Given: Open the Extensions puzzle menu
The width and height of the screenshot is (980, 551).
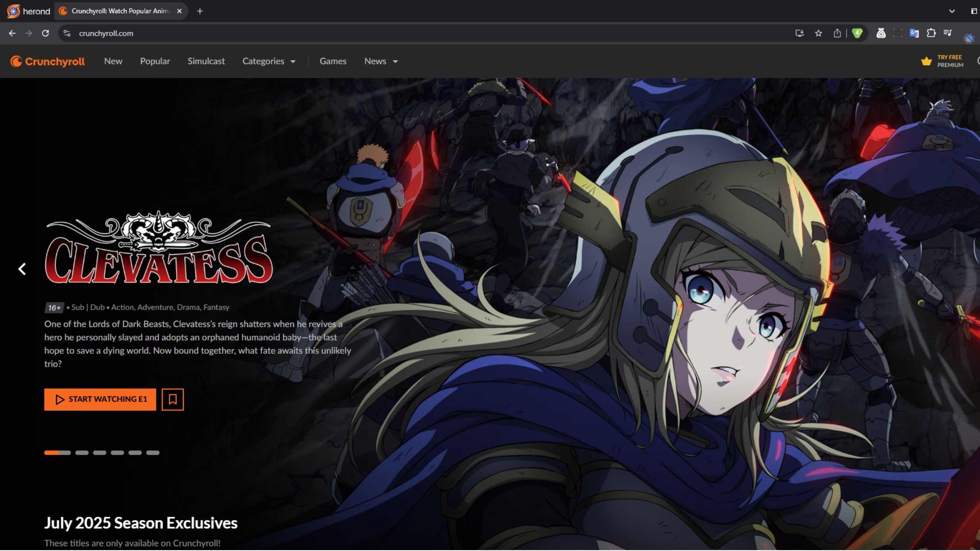Looking at the screenshot, I should coord(931,33).
